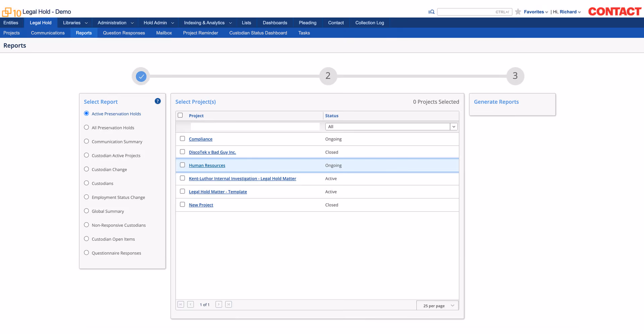Check the Compliance project checkbox
The height and width of the screenshot is (334, 644).
click(x=182, y=138)
